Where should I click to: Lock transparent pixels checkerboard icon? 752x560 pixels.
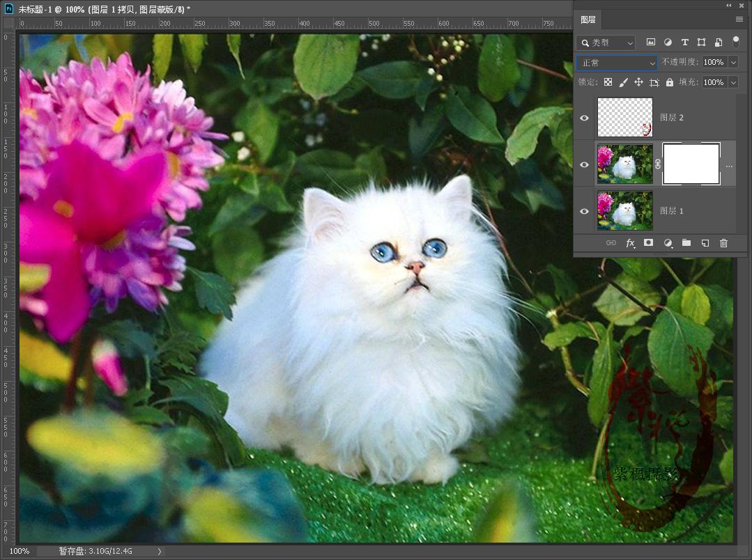tap(608, 82)
